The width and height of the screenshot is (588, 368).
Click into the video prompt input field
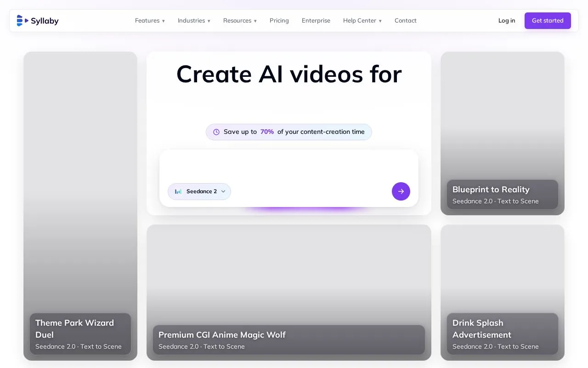289,166
